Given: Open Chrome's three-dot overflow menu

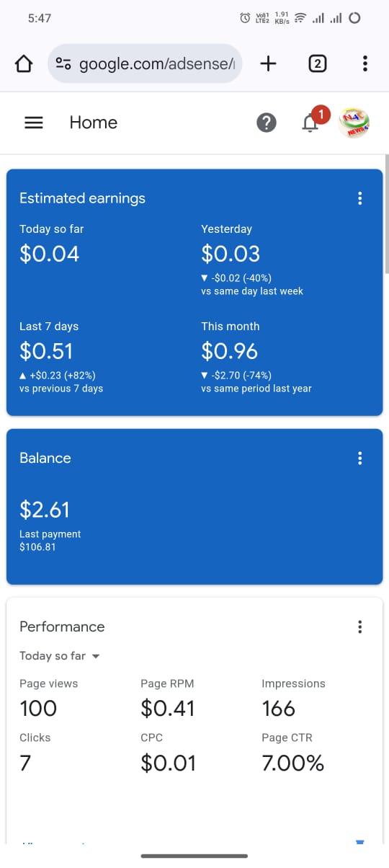Looking at the screenshot, I should [x=365, y=64].
